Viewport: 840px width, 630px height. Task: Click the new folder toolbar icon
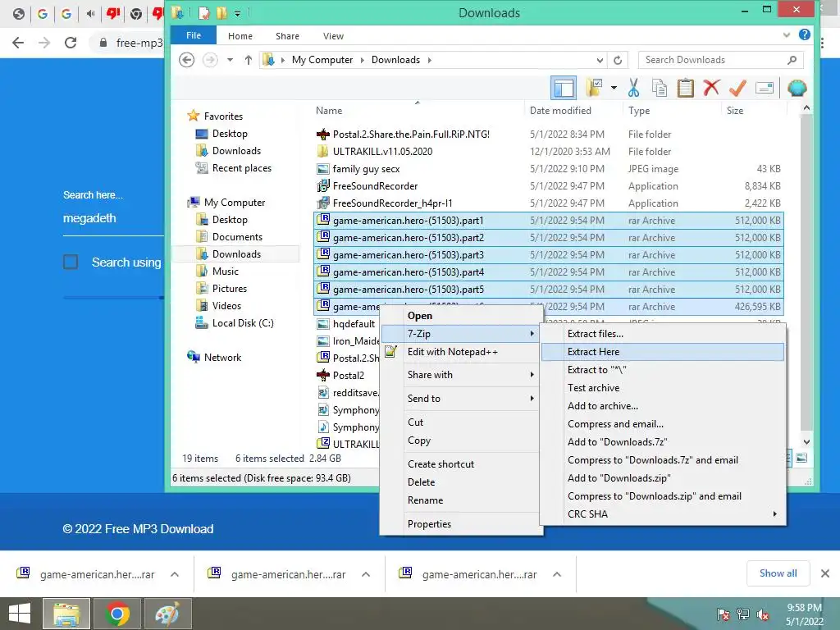click(x=594, y=88)
